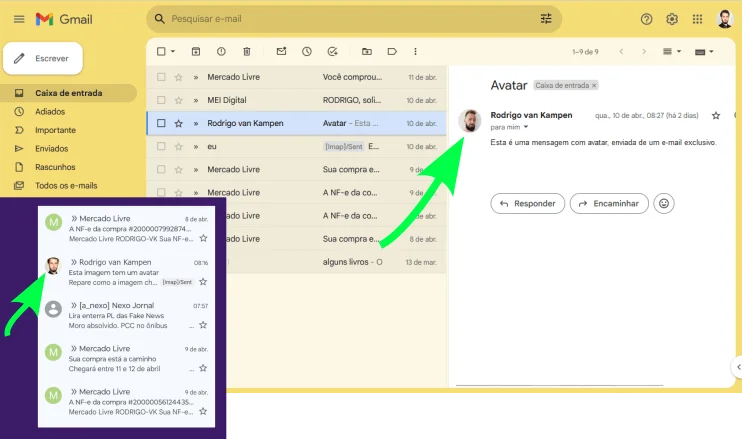Image resolution: width=742 pixels, height=439 pixels.
Task: Open the Rascunhos folder
Action: pos(55,167)
